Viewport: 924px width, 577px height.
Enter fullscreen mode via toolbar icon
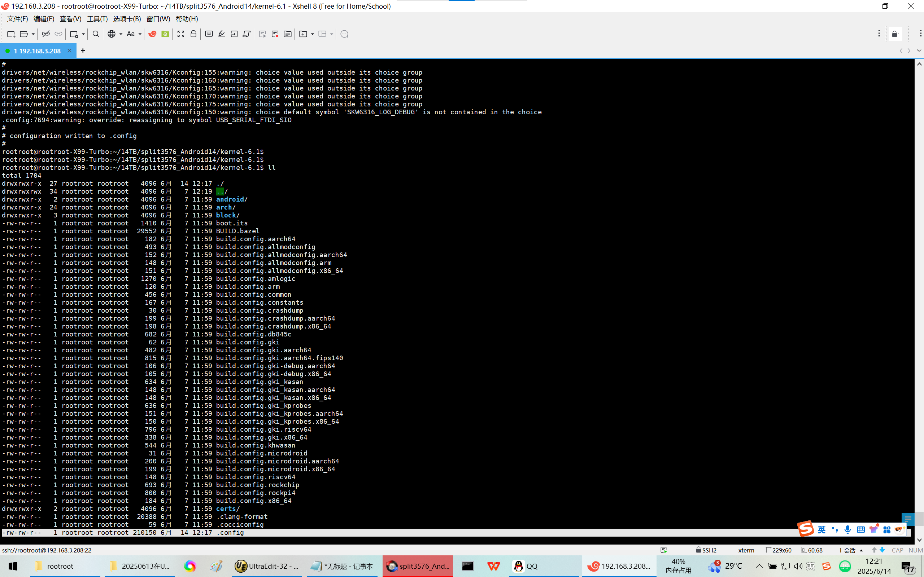180,34
